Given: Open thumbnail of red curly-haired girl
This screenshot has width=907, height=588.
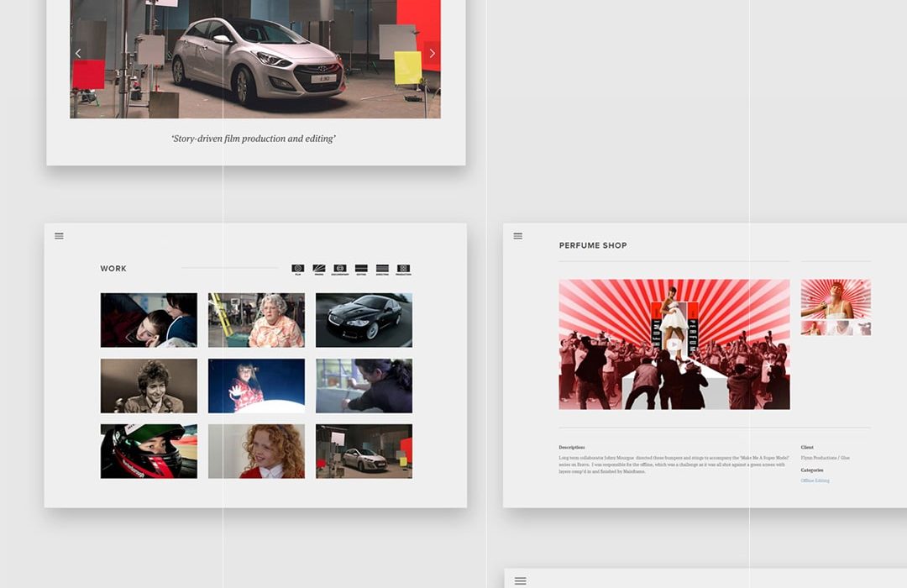Looking at the screenshot, I should tap(256, 451).
